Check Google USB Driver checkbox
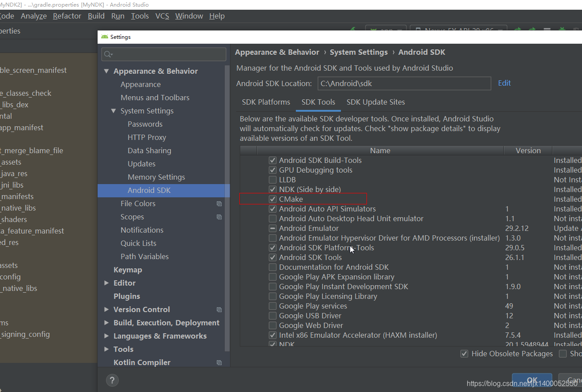The image size is (582, 392). pos(272,316)
